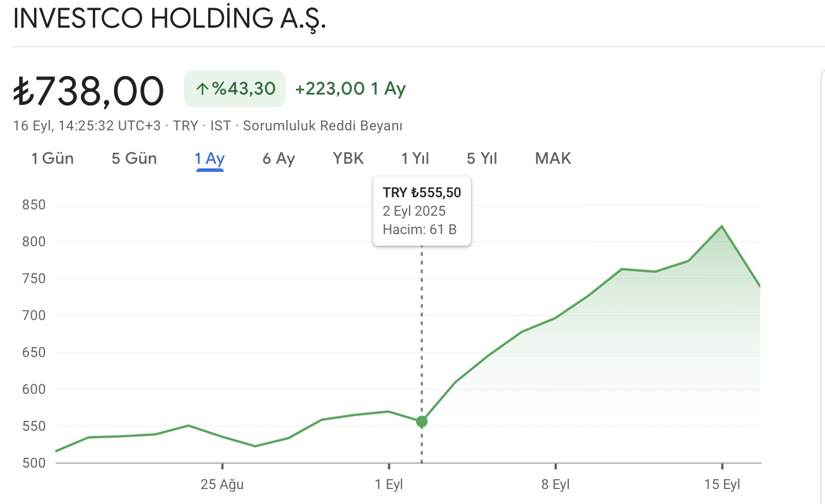Click the 25 Ağu date axis label

(x=222, y=484)
